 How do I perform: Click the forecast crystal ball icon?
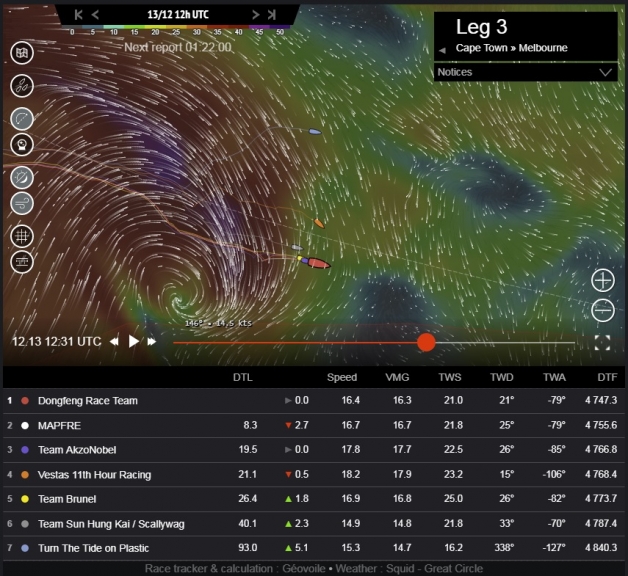coord(22,145)
